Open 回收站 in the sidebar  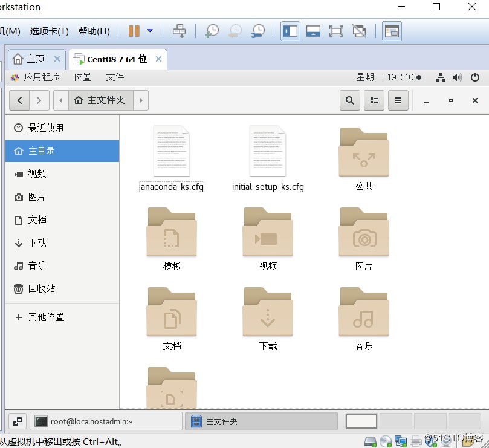[x=62, y=288]
